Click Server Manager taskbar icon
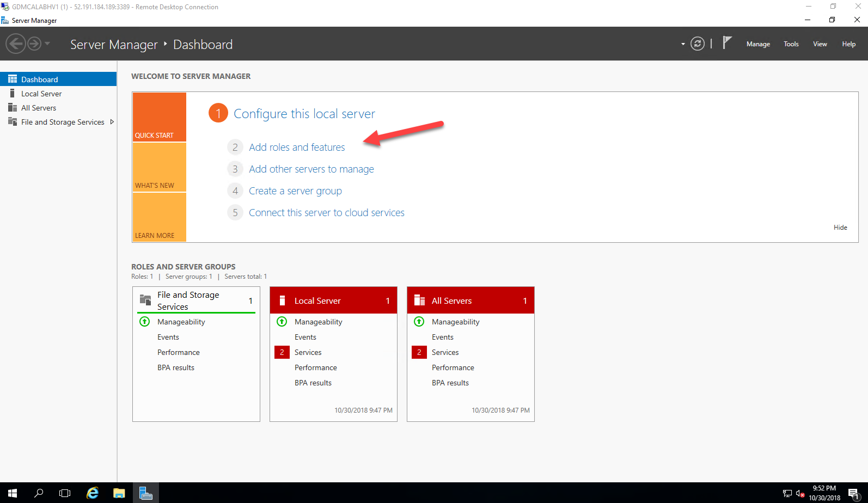This screenshot has height=503, width=868. (x=146, y=493)
